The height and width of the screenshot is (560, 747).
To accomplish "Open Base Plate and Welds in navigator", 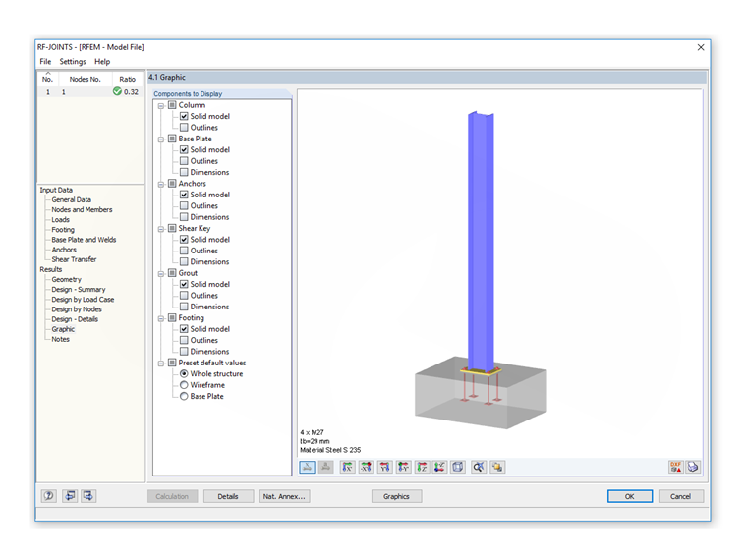I will pos(84,240).
